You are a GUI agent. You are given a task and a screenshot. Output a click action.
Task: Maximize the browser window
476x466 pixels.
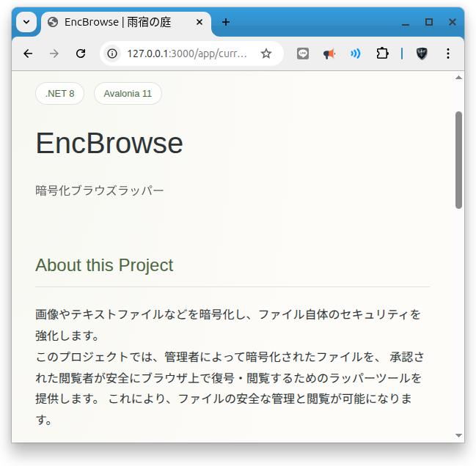point(429,22)
